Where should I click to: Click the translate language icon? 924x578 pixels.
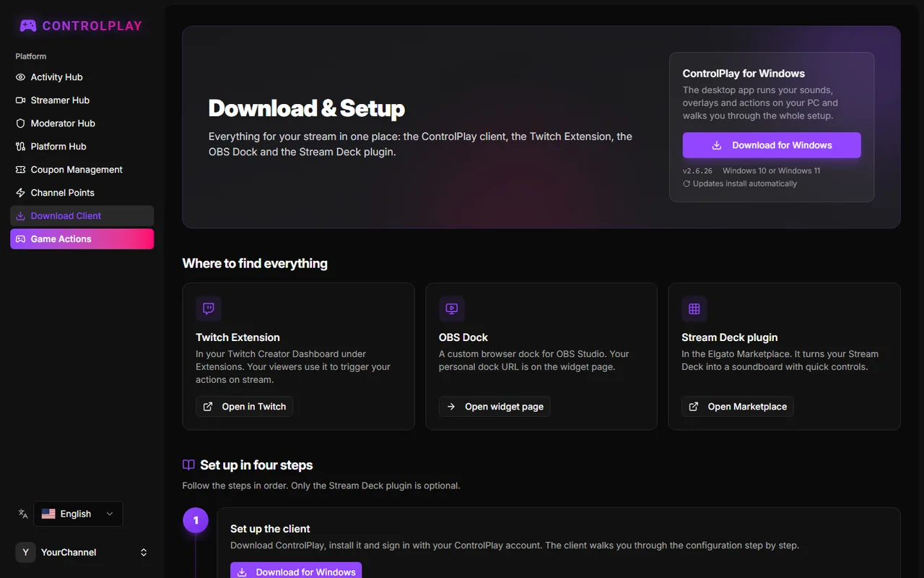pos(23,514)
